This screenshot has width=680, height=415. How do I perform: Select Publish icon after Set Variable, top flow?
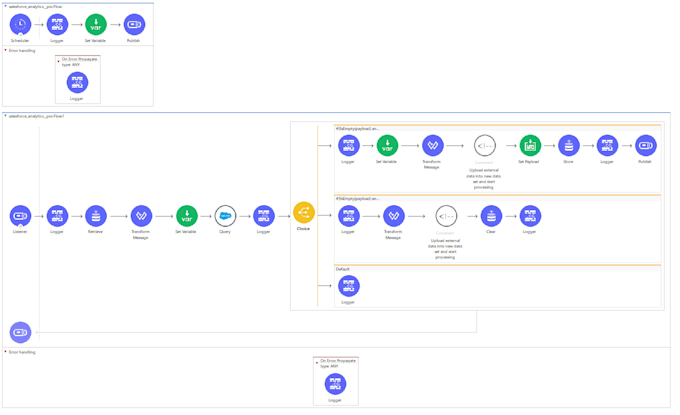(134, 25)
